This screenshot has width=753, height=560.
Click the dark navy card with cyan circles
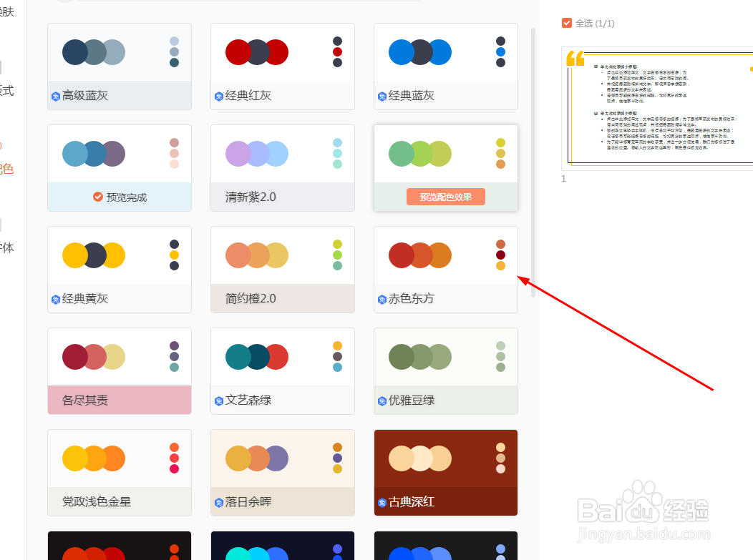(x=282, y=546)
